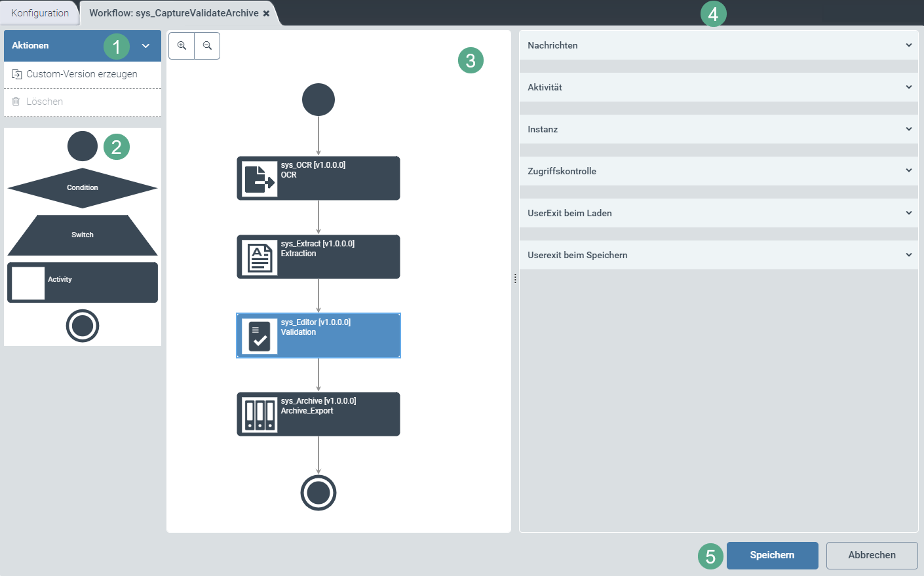924x576 pixels.
Task: Select the zoom out magnifier tool
Action: click(206, 46)
